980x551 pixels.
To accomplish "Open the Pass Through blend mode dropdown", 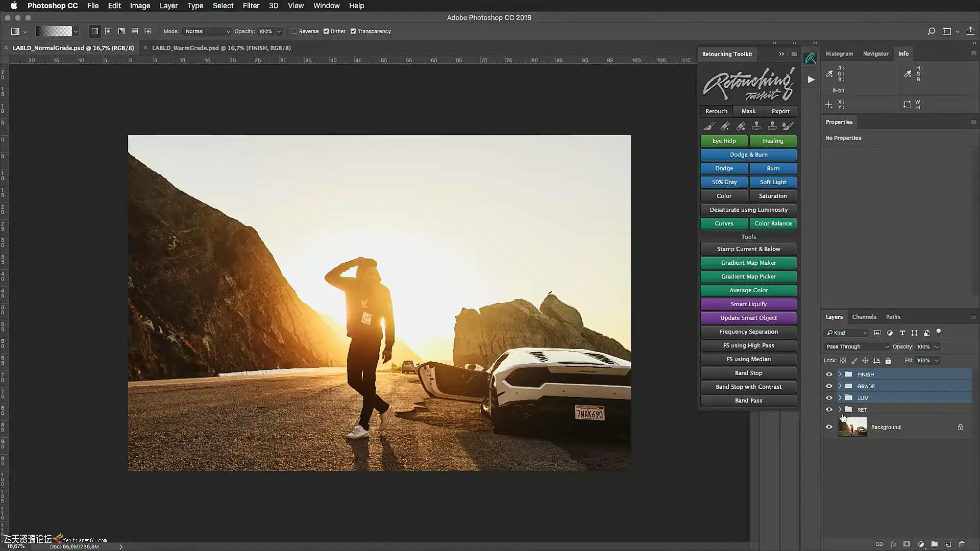I will [x=857, y=346].
